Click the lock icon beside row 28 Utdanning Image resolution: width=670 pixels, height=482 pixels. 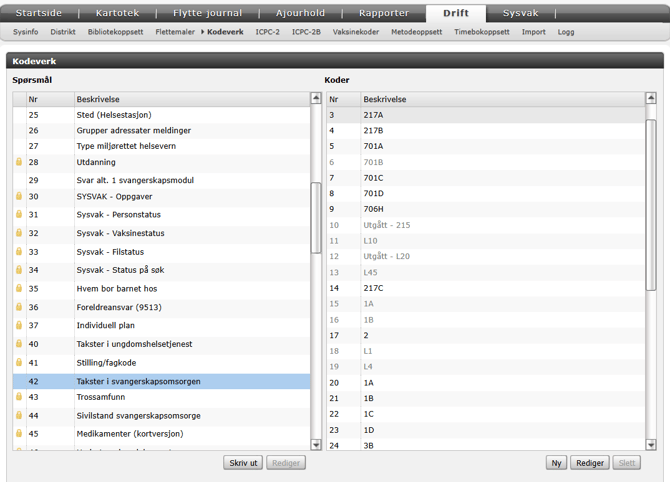[19, 162]
